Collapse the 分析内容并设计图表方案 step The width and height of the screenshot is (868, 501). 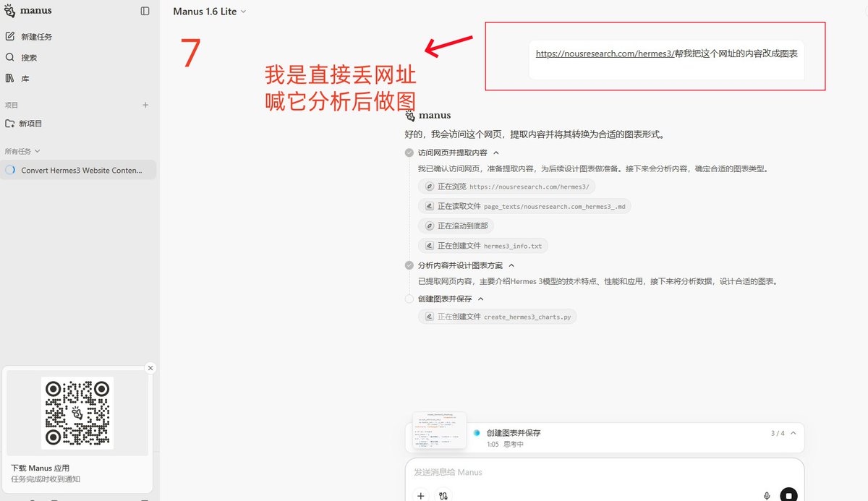tap(511, 265)
